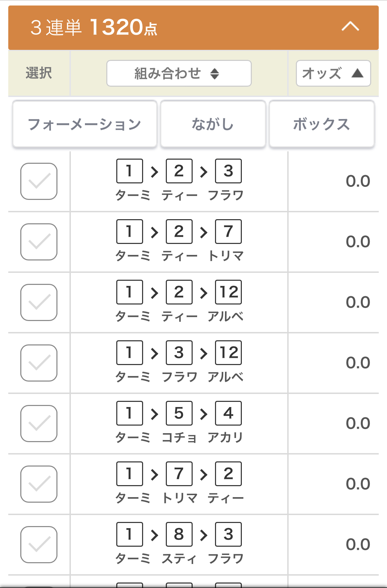Click horse number 4 アカリ box

point(228,413)
